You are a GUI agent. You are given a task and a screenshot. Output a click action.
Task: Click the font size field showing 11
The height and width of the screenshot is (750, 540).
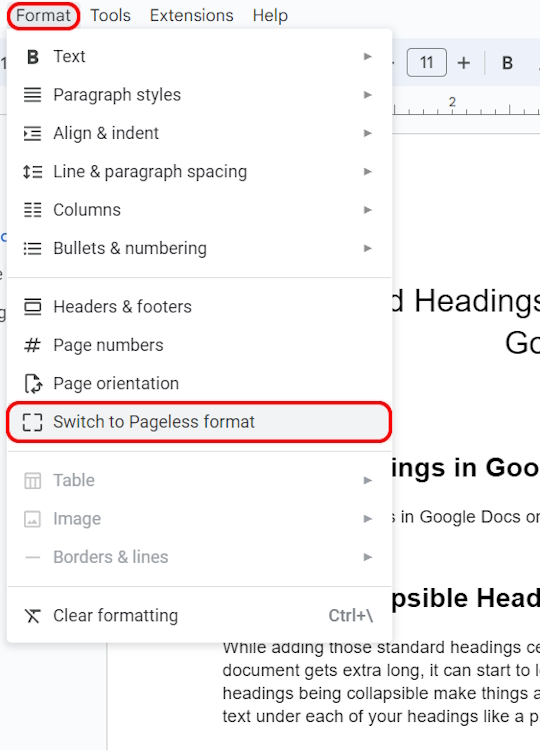[x=427, y=62]
